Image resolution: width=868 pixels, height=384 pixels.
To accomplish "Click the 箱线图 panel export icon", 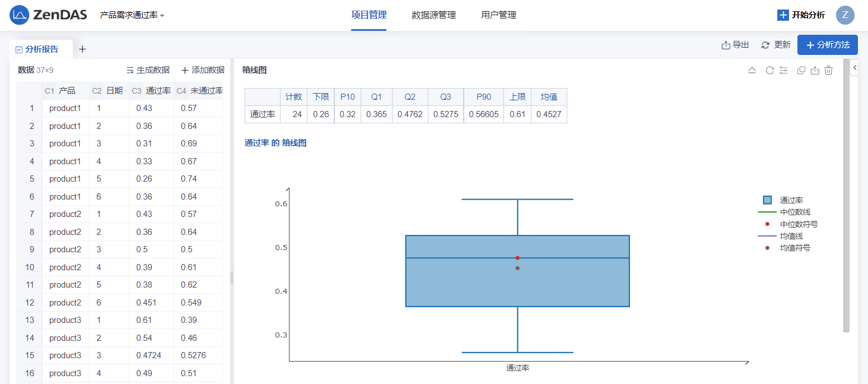I will 815,70.
